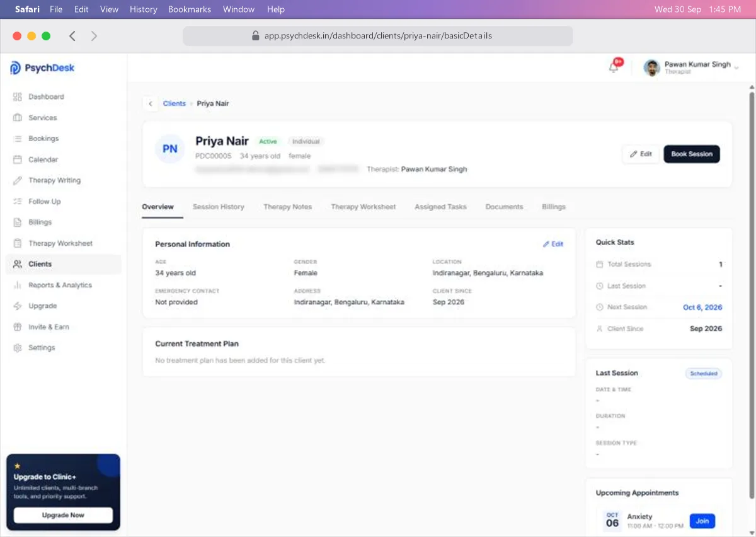
Task: Click Pawan Kumar Singh profile photo
Action: pos(651,67)
